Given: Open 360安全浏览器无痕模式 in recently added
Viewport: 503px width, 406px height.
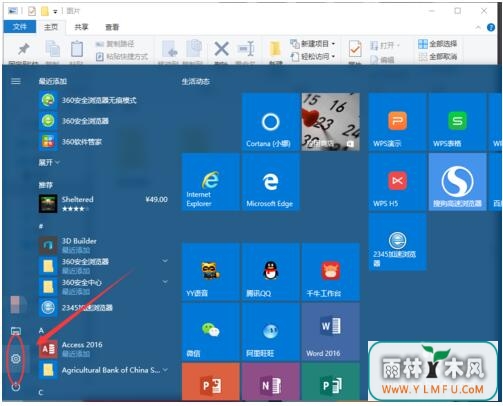Looking at the screenshot, I should pyautogui.click(x=103, y=100).
